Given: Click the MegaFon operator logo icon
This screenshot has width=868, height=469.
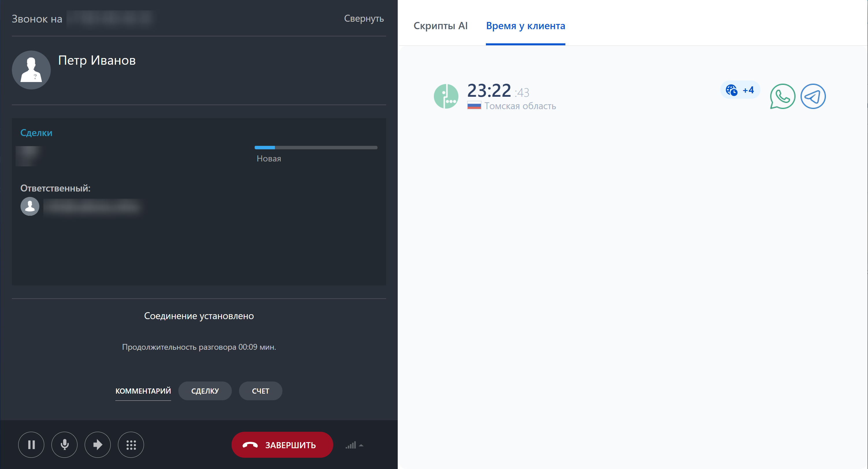Looking at the screenshot, I should (446, 96).
